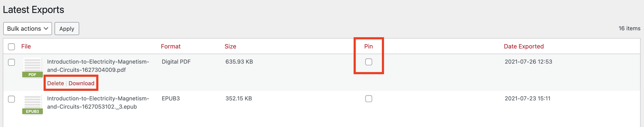This screenshot has width=644, height=127.
Task: Sort exports by Size column
Action: 230,46
